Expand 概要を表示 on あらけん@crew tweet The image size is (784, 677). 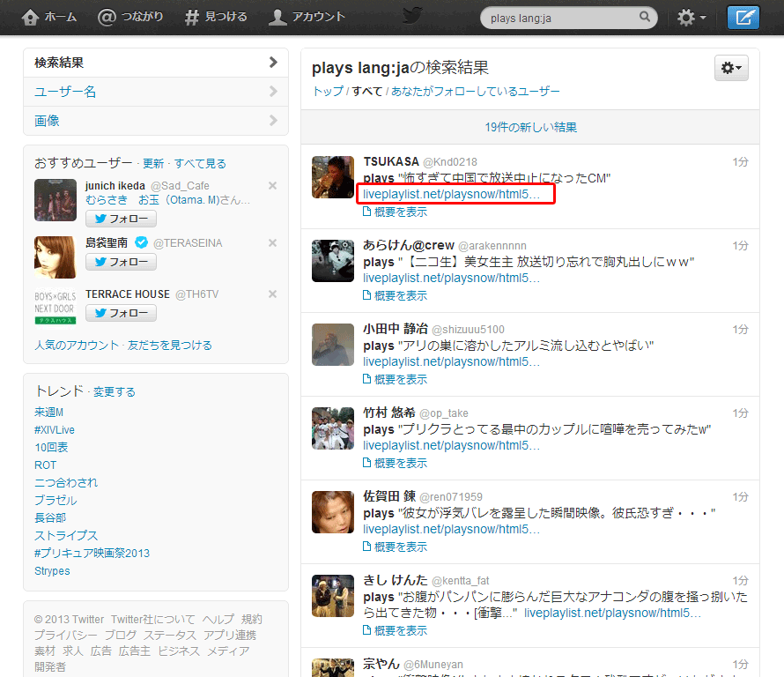[x=395, y=295]
